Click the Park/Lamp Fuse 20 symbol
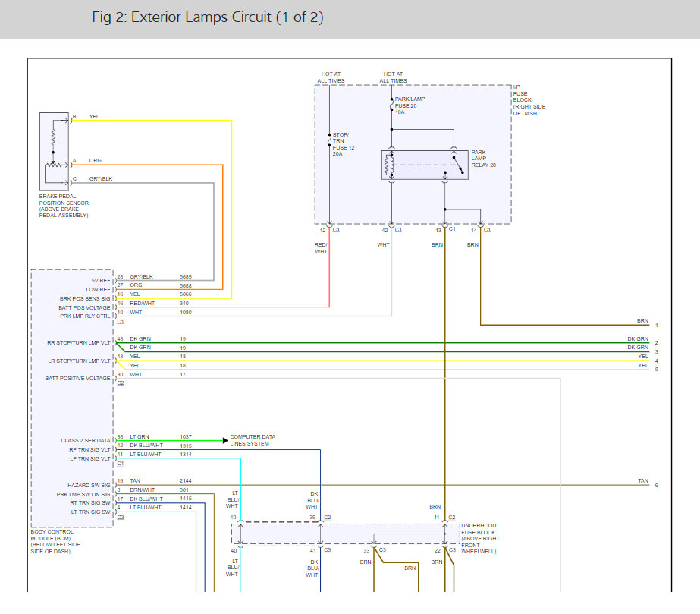This screenshot has height=614, width=700. 391,107
